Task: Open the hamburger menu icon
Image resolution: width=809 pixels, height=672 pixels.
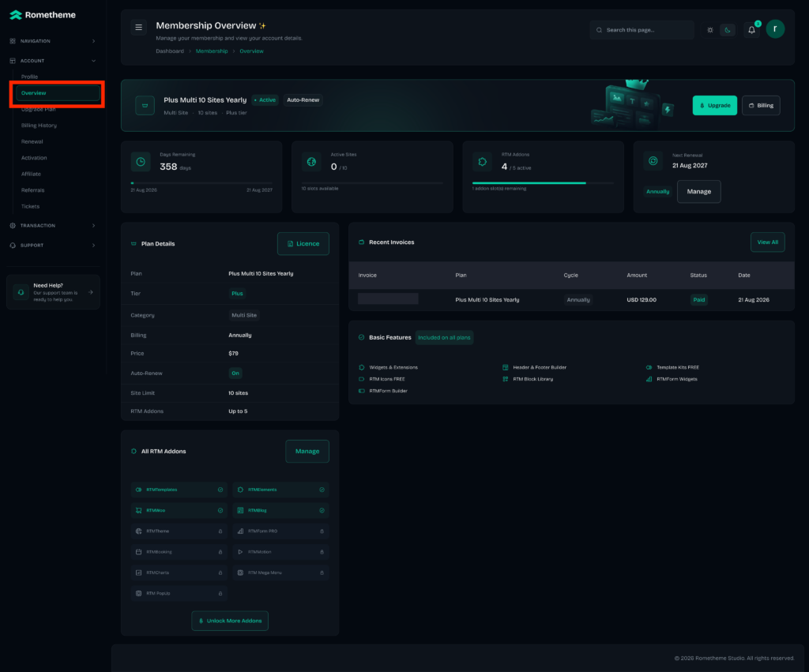Action: click(138, 28)
